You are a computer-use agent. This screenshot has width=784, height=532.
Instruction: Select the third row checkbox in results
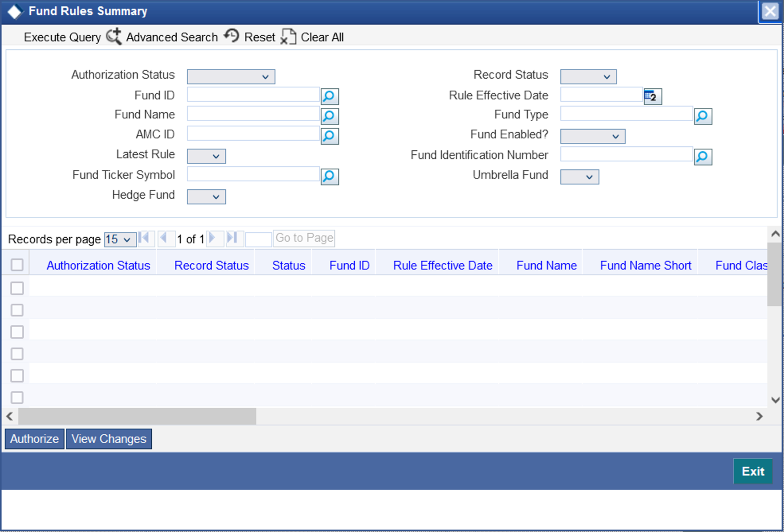(x=17, y=332)
